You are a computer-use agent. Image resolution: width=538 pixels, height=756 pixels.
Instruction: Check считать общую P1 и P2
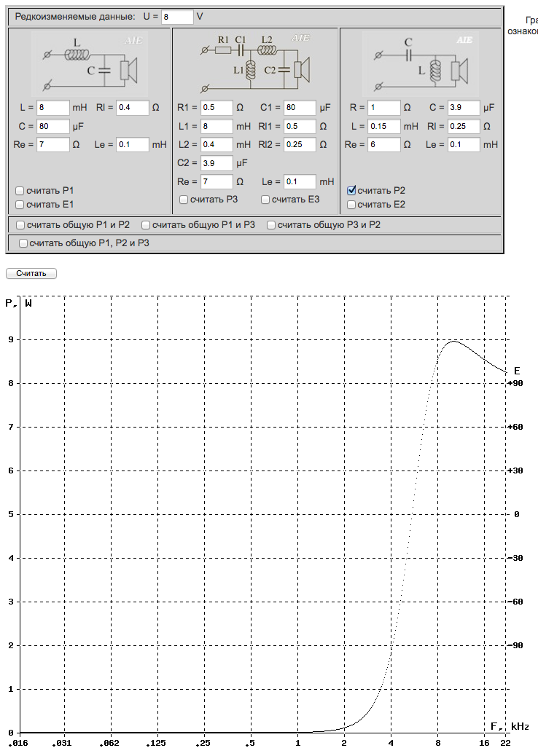(20, 225)
